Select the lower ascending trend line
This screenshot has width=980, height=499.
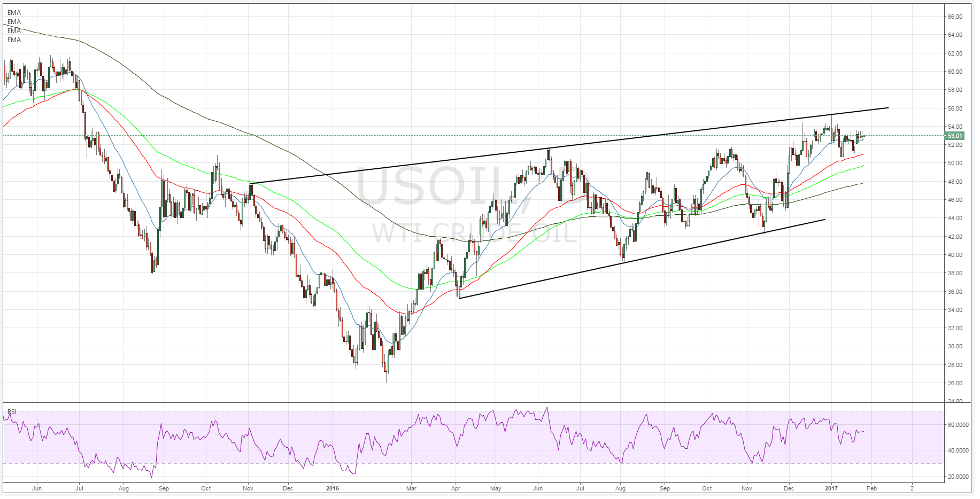point(642,259)
